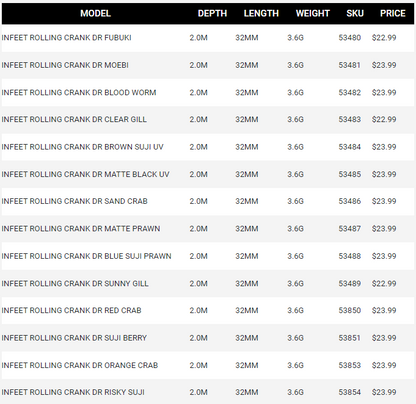The image size is (416, 404).
Task: Click the DR Matte Black UV model name
Action: [x=85, y=174]
